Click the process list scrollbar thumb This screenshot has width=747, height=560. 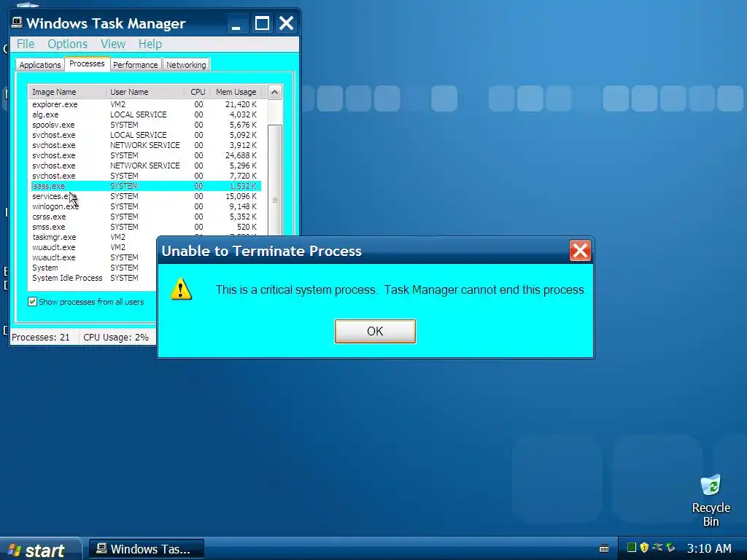click(275, 181)
